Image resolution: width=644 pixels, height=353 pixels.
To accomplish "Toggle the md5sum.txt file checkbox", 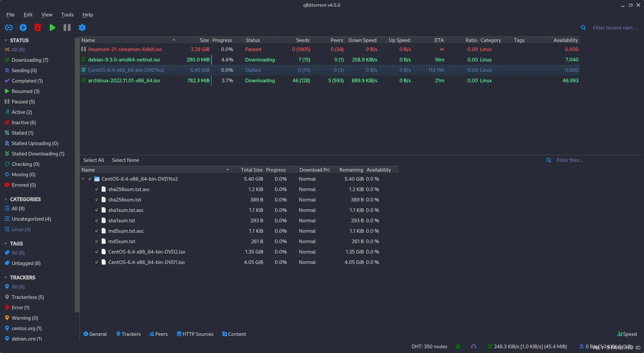I will pos(97,241).
